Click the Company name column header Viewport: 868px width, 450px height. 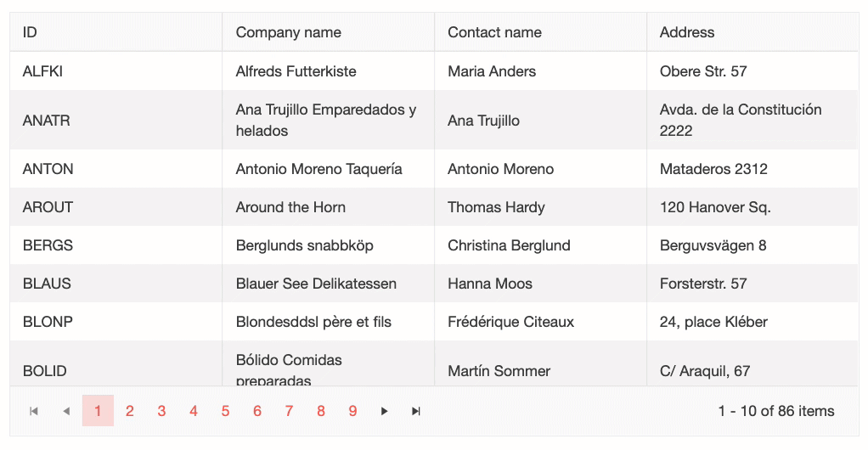click(x=288, y=32)
